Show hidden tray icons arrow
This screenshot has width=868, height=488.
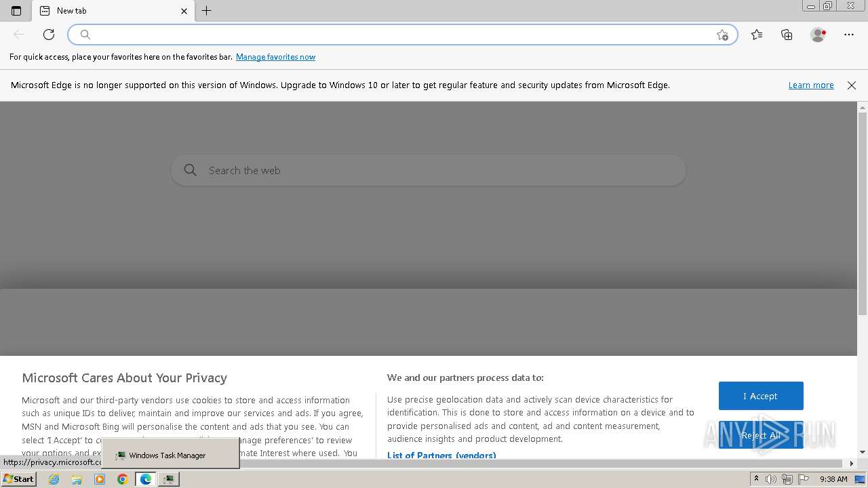[756, 479]
